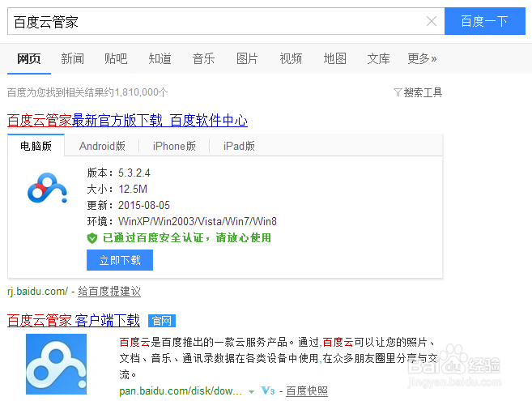
Task: Click the 百度一下 search button
Action: (x=484, y=21)
